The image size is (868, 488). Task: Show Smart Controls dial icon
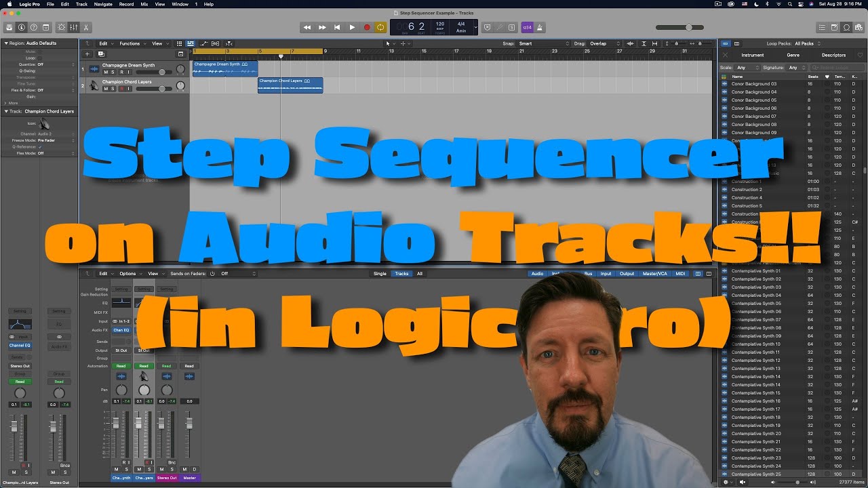(x=62, y=28)
